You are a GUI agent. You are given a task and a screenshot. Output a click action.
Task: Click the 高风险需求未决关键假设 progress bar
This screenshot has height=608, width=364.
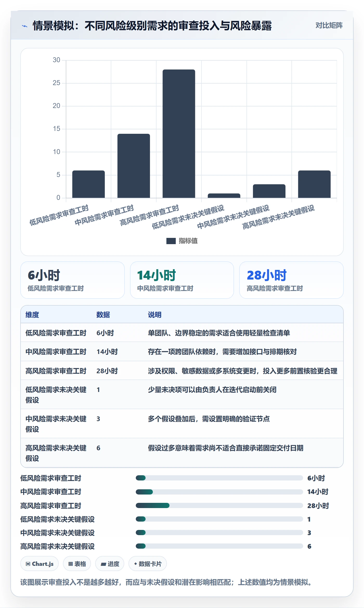point(219,546)
